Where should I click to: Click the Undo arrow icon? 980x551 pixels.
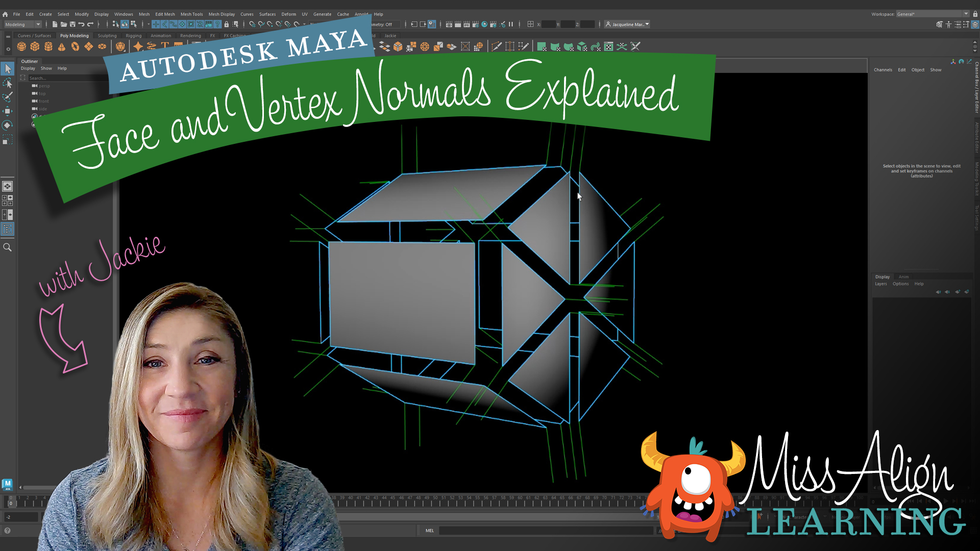click(x=81, y=24)
